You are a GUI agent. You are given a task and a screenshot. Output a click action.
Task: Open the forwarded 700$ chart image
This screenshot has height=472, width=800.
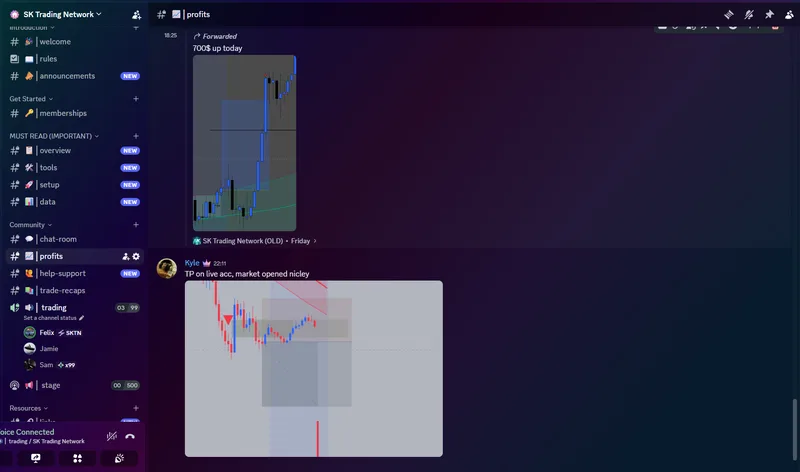click(244, 143)
